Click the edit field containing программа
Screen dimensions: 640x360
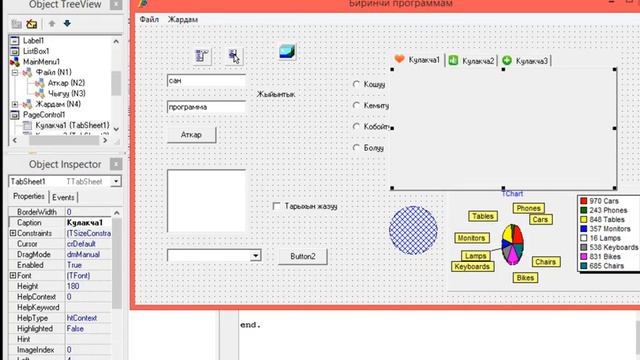206,107
